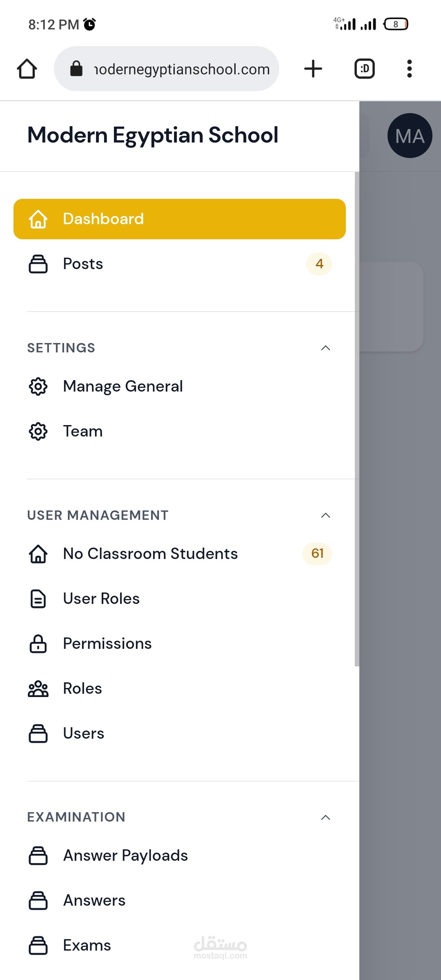This screenshot has width=441, height=980.
Task: Click the lock icon next to Permissions
Action: (38, 644)
